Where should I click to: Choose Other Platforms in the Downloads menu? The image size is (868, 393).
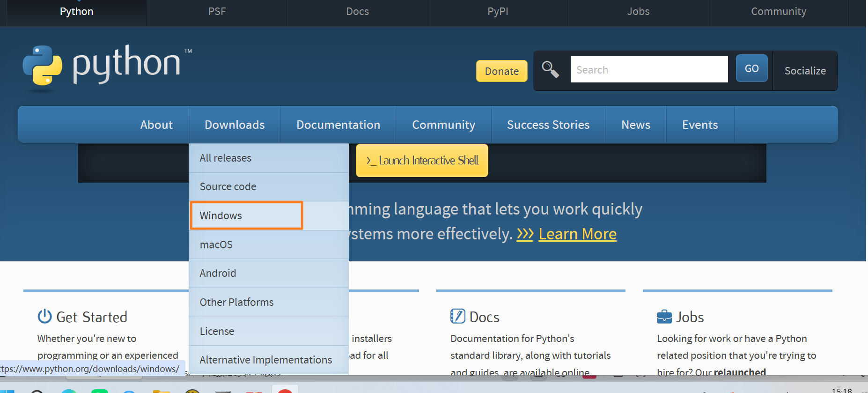coord(269,302)
